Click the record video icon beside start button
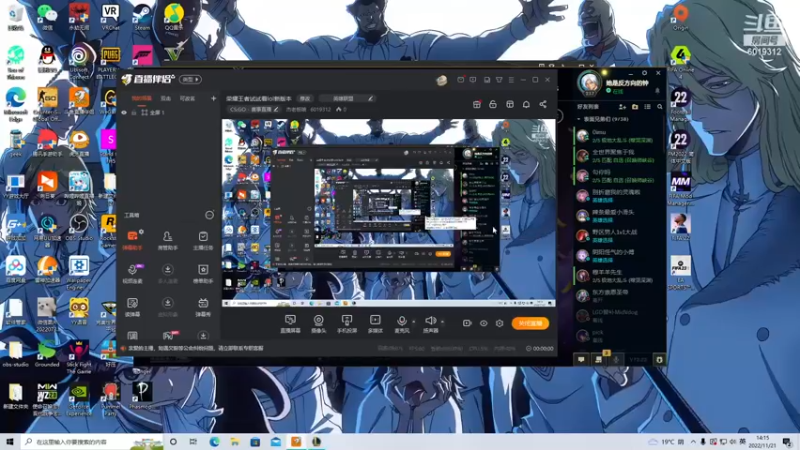This screenshot has height=450, width=800. click(x=467, y=323)
